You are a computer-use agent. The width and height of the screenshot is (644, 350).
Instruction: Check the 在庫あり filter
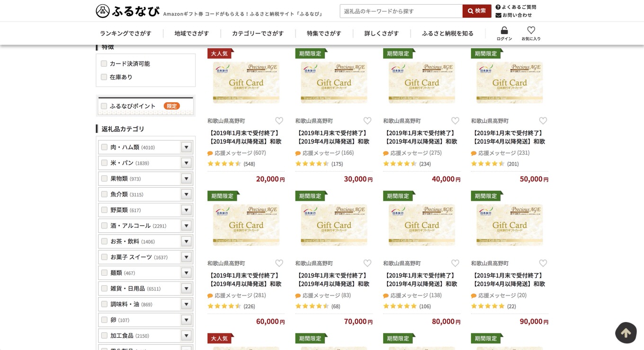pyautogui.click(x=104, y=77)
